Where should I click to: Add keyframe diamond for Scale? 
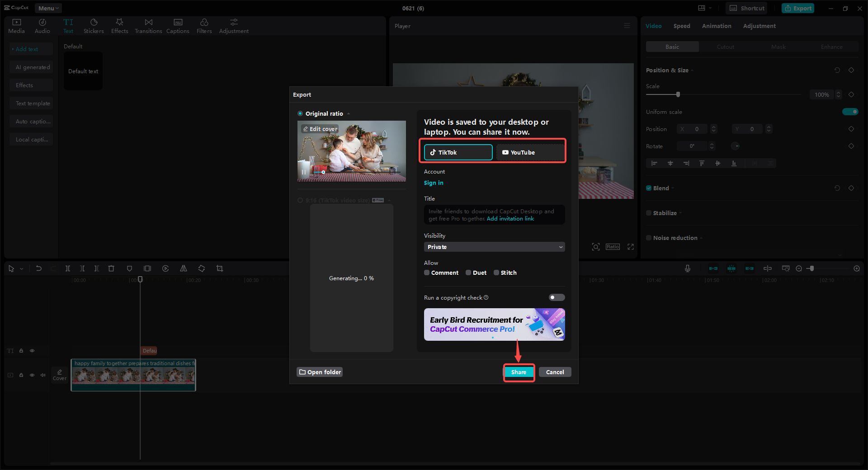pyautogui.click(x=851, y=94)
